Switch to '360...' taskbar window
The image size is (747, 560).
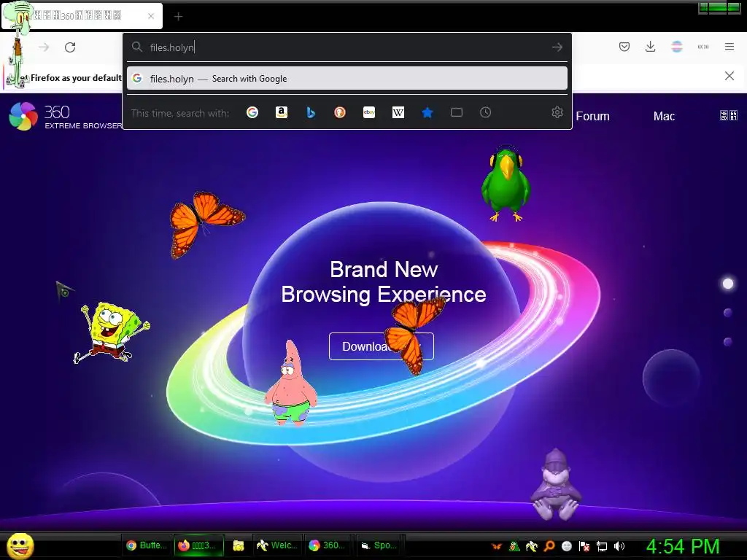(328, 545)
